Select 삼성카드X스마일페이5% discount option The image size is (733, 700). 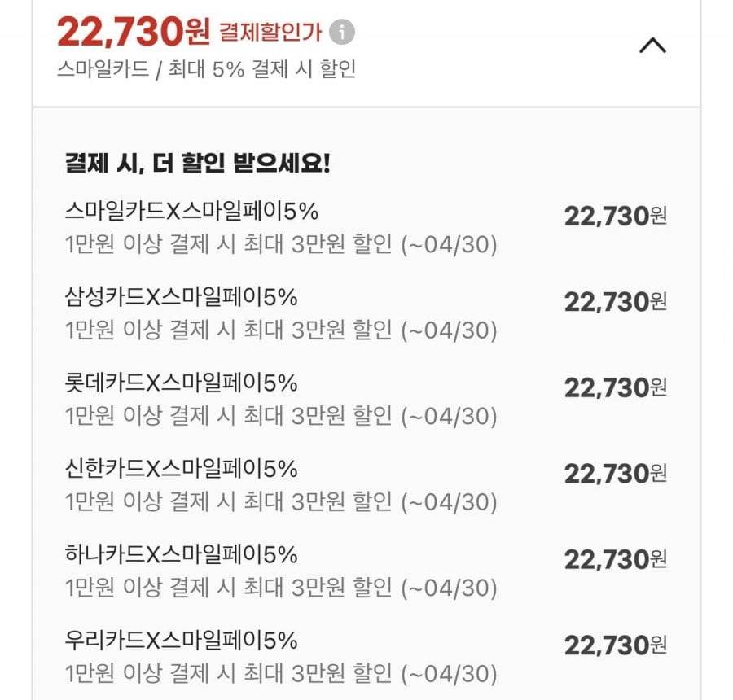[181, 297]
